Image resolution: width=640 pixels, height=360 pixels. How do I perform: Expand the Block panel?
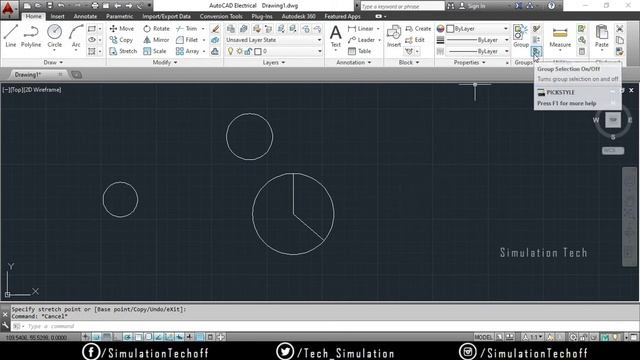[409, 62]
